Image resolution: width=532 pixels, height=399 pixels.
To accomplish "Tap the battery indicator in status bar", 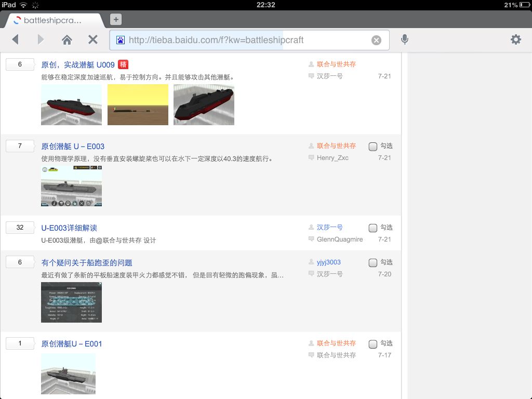I will pyautogui.click(x=524, y=5).
